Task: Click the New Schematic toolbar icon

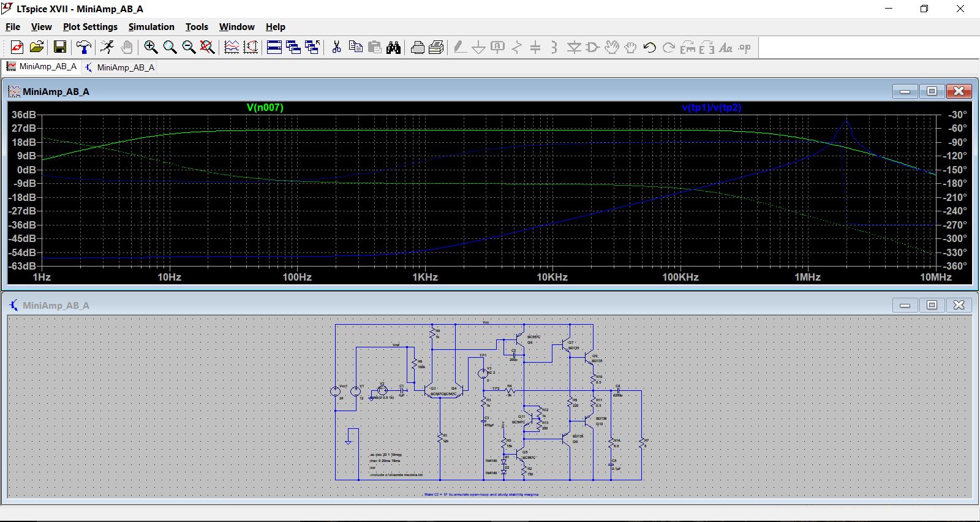Action: coord(17,47)
